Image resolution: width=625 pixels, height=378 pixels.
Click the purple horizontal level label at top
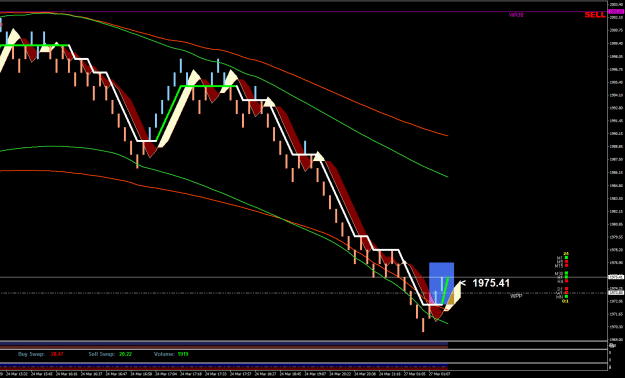[x=516, y=15]
